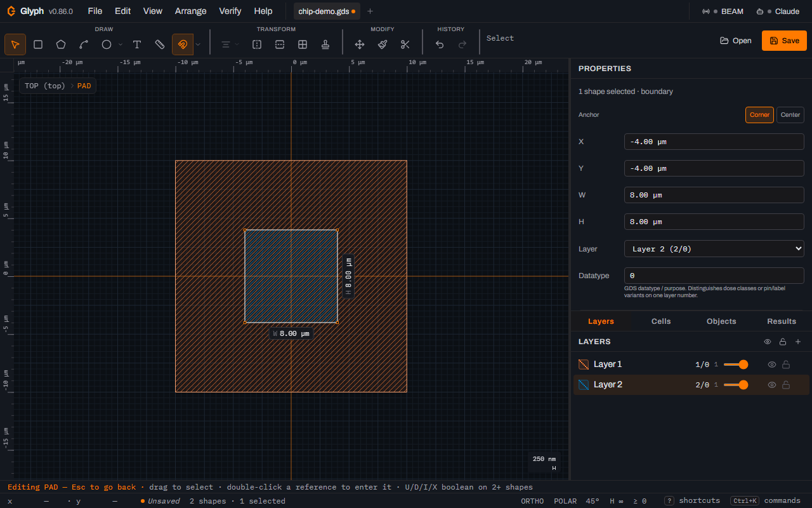Image resolution: width=812 pixels, height=508 pixels.
Task: Open the View menu
Action: (153, 11)
